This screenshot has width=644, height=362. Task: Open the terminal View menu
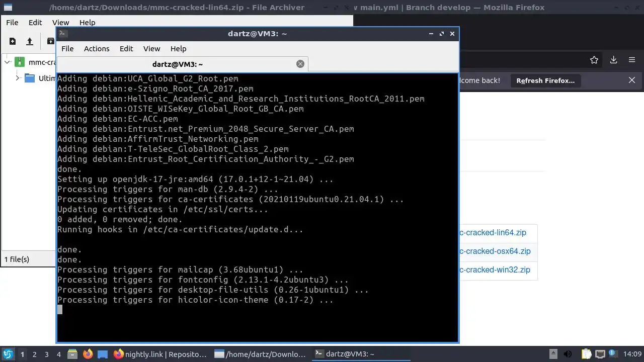[151, 49]
